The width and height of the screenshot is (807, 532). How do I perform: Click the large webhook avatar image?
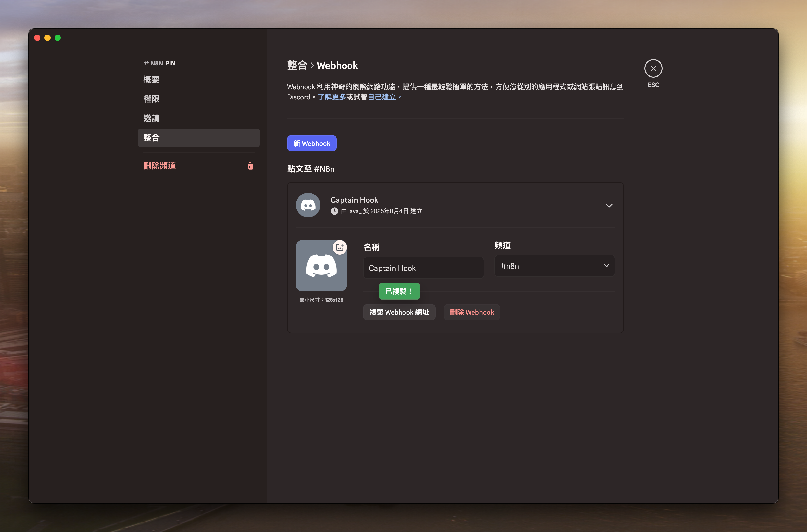coord(321,266)
